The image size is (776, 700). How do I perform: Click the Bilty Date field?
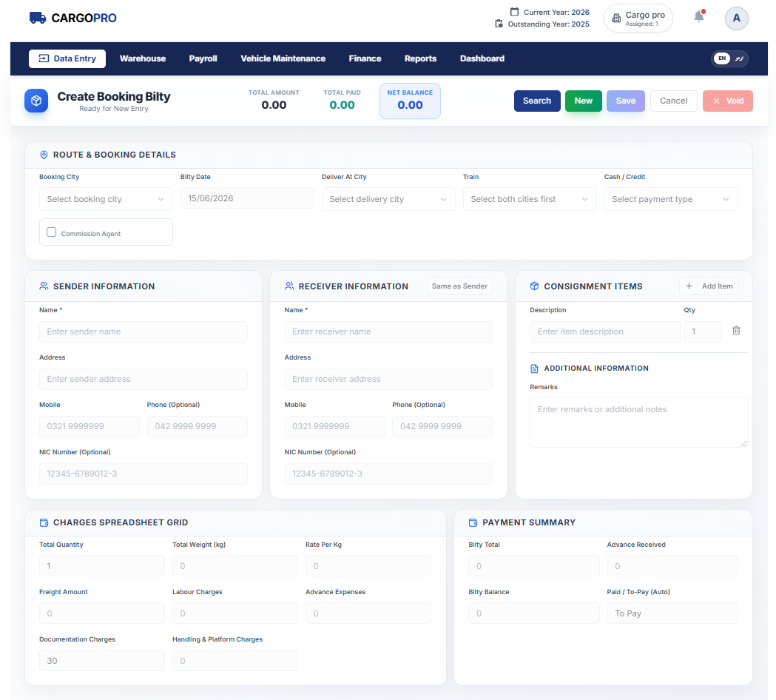pyautogui.click(x=247, y=198)
